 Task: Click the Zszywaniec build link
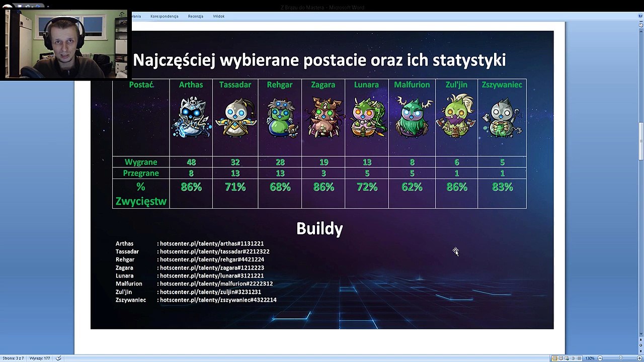click(x=218, y=300)
